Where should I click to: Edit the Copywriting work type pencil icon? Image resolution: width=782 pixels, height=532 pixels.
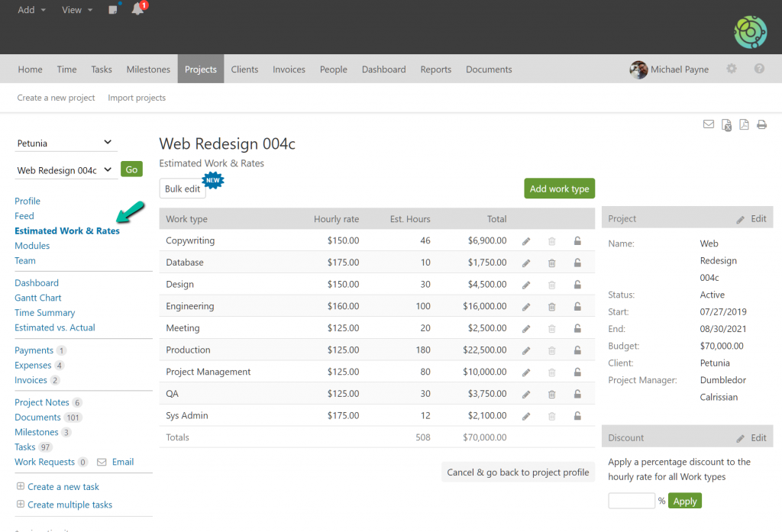pos(526,241)
